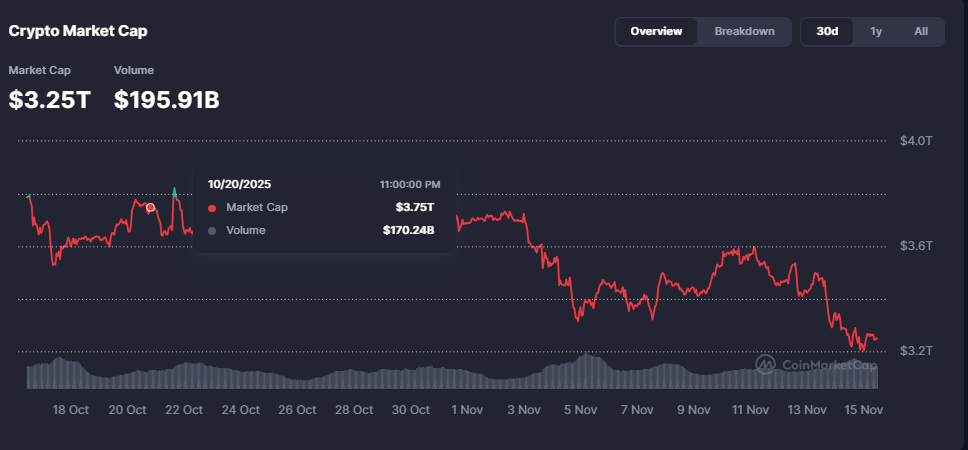Click the $3.2T axis label
968x450 pixels.
pos(917,351)
